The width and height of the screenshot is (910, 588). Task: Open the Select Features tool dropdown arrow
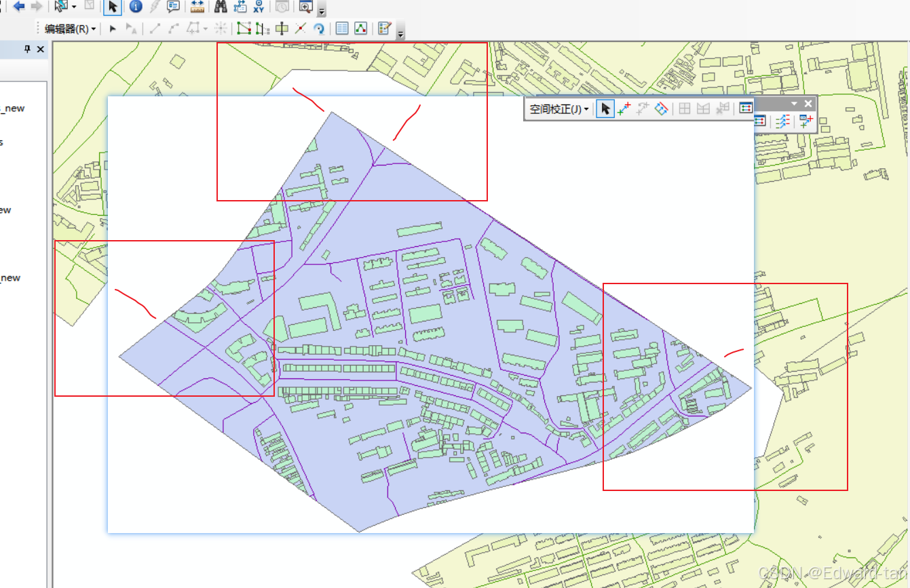click(74, 7)
